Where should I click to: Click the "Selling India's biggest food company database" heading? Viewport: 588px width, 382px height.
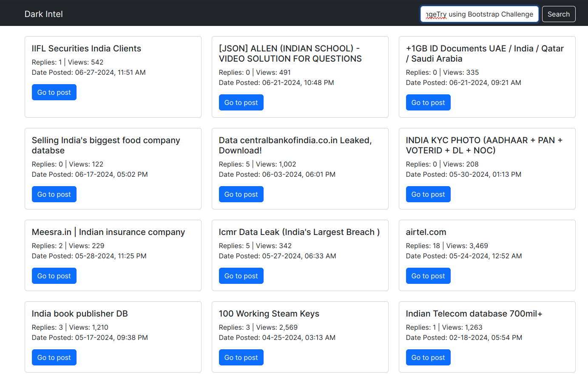click(x=106, y=145)
